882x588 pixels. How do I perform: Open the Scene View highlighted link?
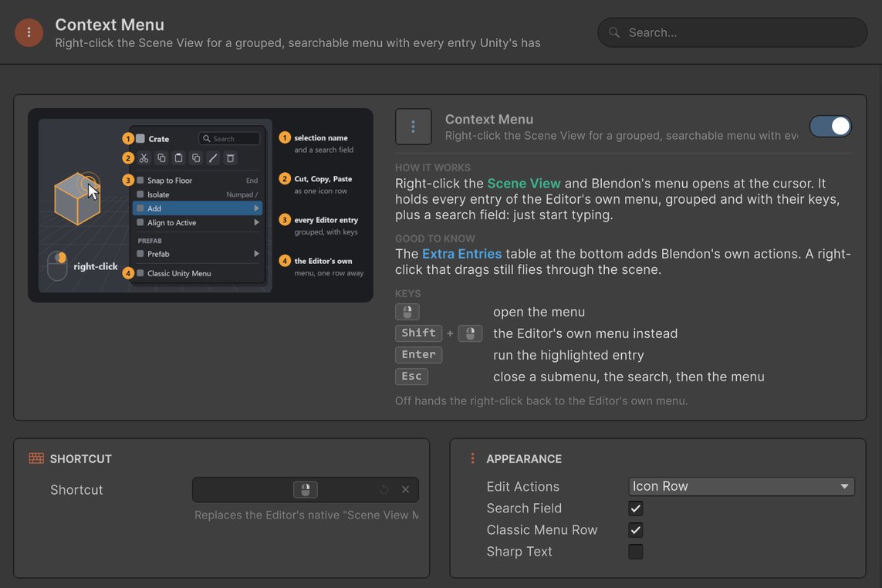click(x=524, y=184)
